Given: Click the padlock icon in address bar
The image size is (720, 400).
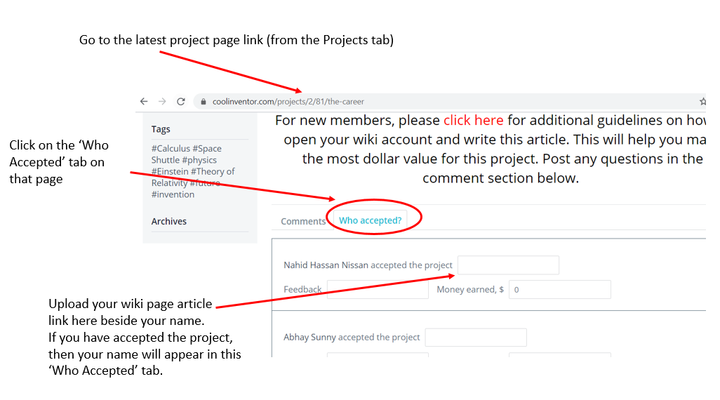Looking at the screenshot, I should pos(203,101).
